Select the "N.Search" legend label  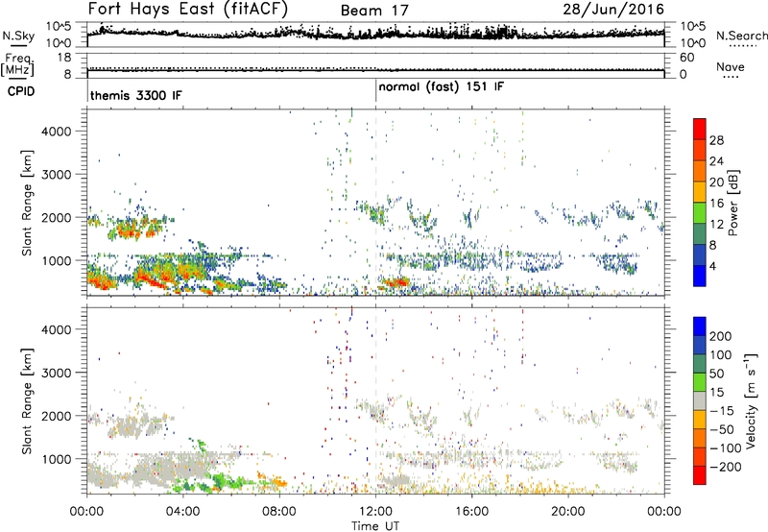click(741, 36)
